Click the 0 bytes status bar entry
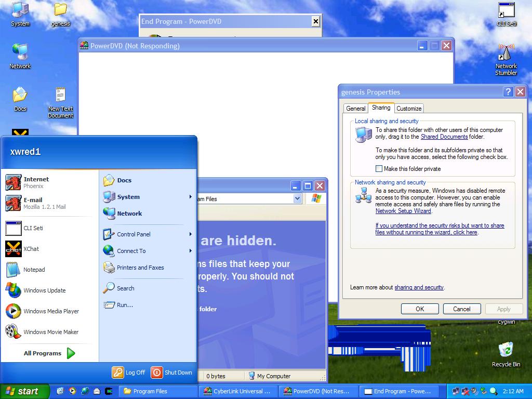Screen dimensions: 532x399 tap(216, 376)
